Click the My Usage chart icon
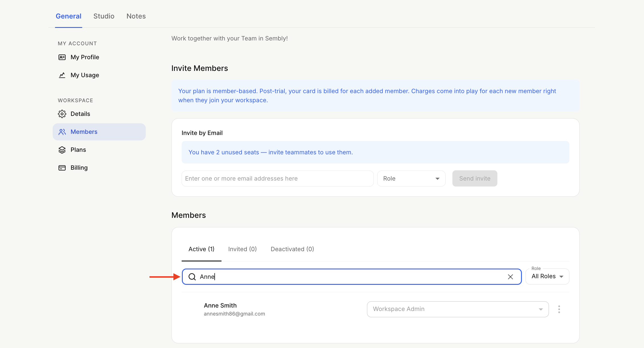This screenshot has height=348, width=644. (62, 75)
